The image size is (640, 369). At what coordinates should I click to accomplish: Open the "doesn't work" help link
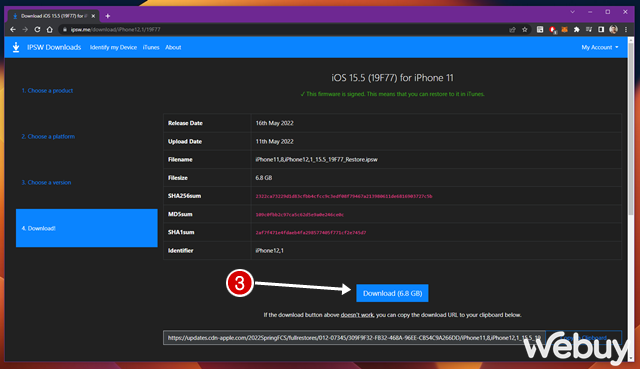coord(357,315)
